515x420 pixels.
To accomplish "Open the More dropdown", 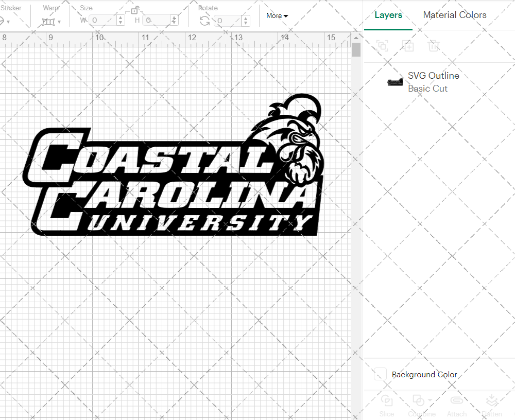I will click(277, 16).
